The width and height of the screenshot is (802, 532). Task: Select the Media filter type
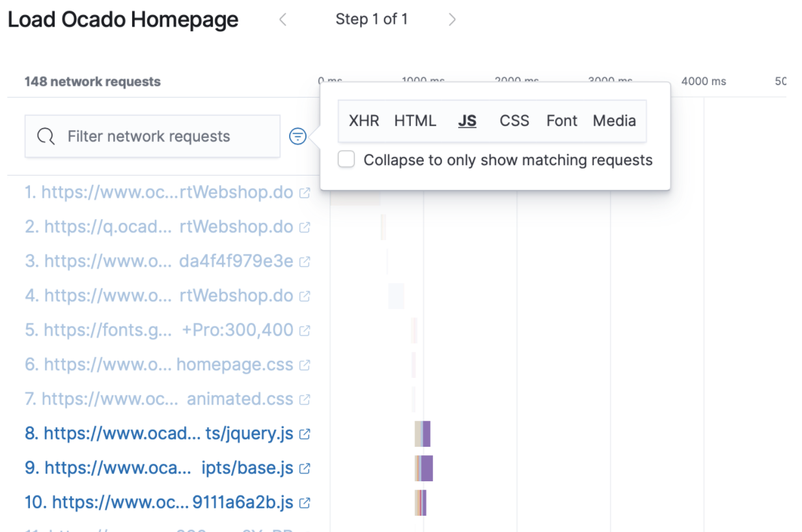click(614, 121)
